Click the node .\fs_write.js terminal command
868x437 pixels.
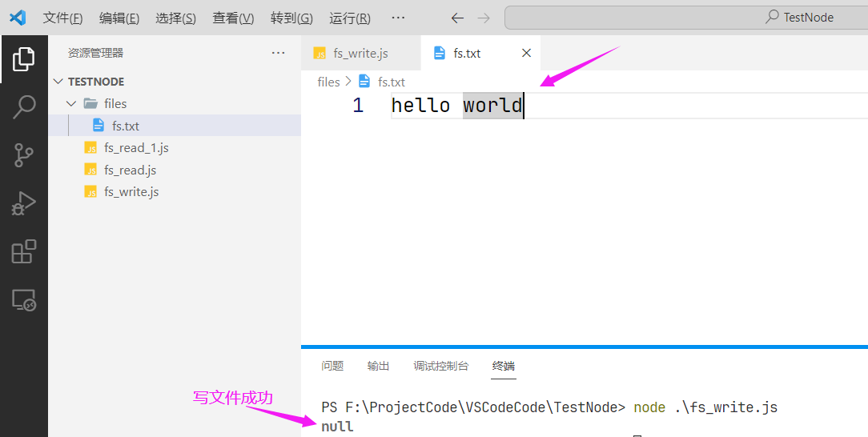coord(705,407)
